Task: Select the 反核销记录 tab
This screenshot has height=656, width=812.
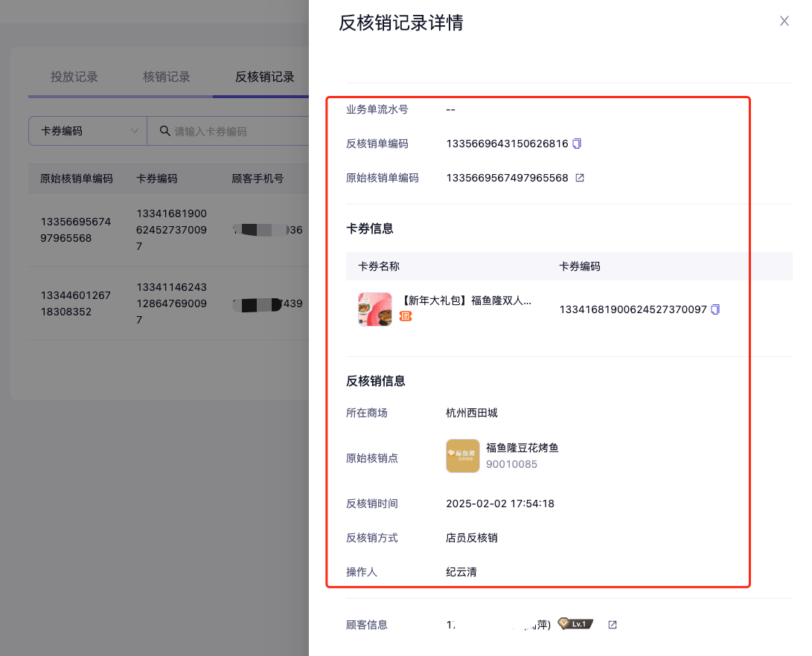Action: pos(264,77)
